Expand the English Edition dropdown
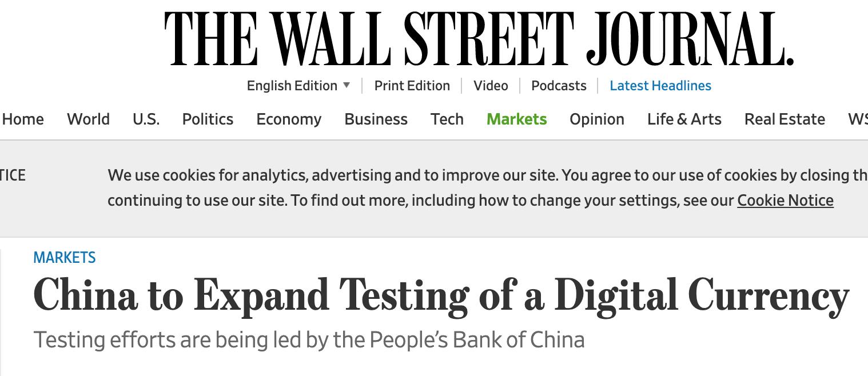Screen dimensions: 868x376 pyautogui.click(x=298, y=86)
